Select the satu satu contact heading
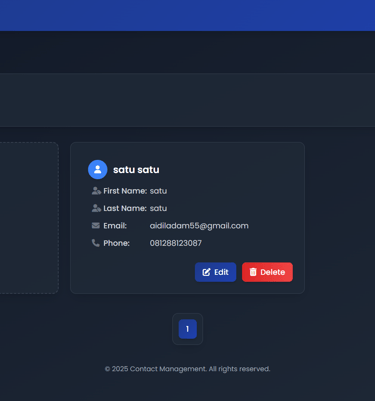Screen dimensions: 375x401 (x=136, y=170)
